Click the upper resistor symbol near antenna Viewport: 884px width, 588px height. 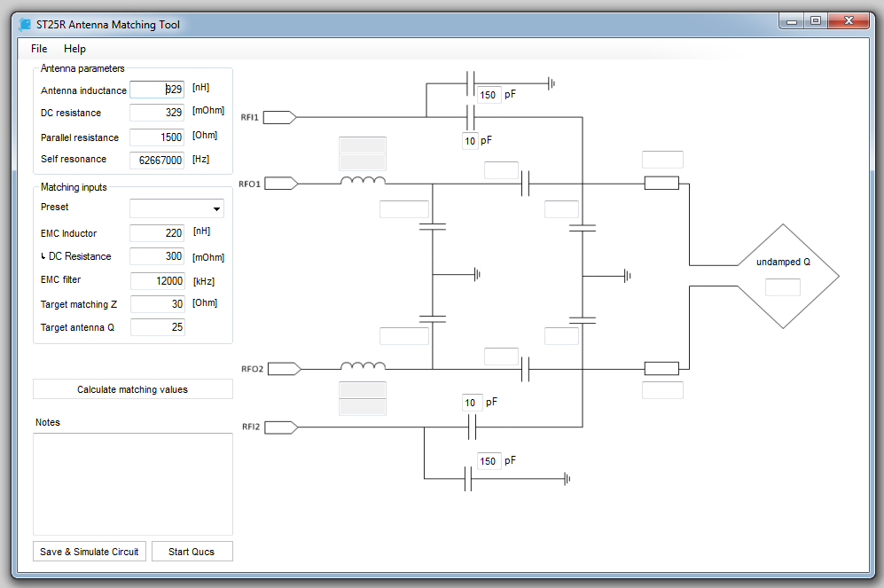(x=661, y=184)
